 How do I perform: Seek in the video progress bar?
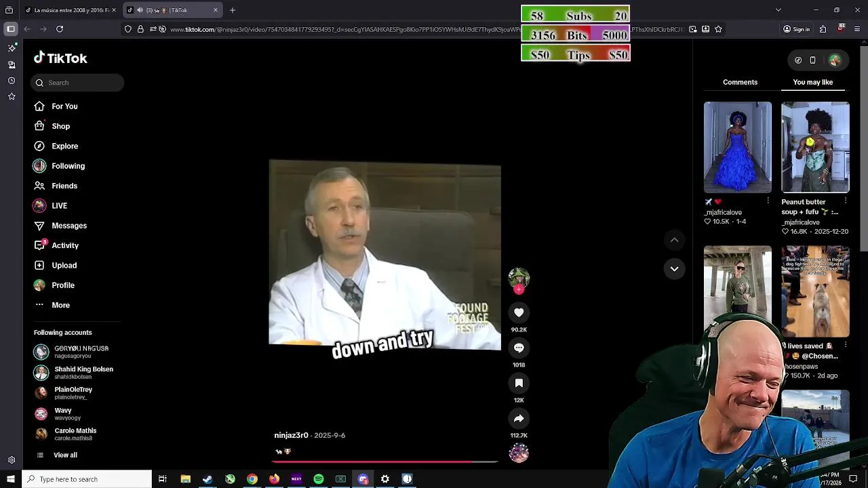point(384,462)
